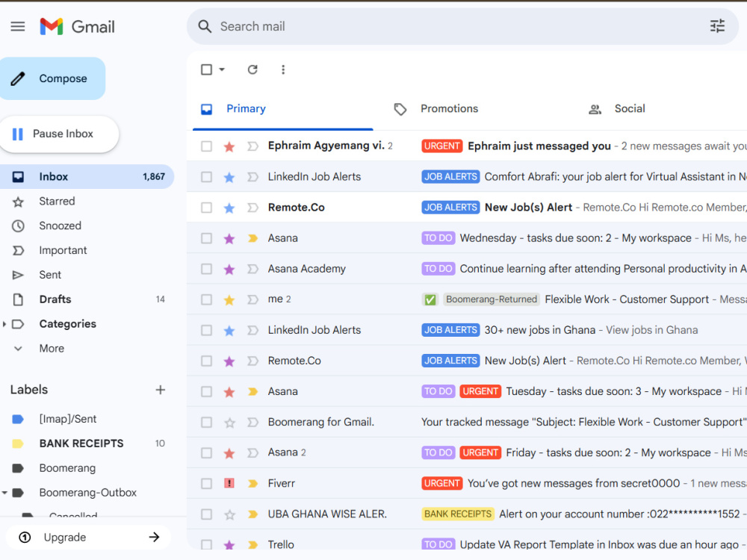Expand the More sidebar options
The image size is (747, 560).
click(x=52, y=349)
